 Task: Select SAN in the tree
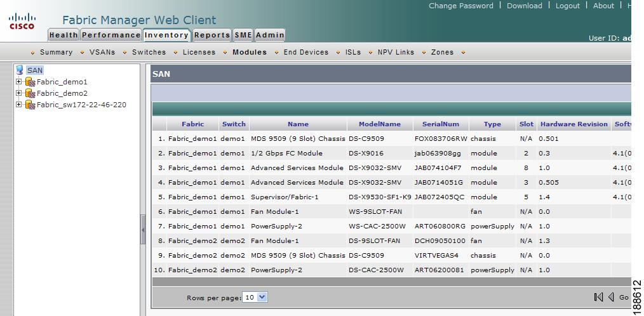(35, 70)
